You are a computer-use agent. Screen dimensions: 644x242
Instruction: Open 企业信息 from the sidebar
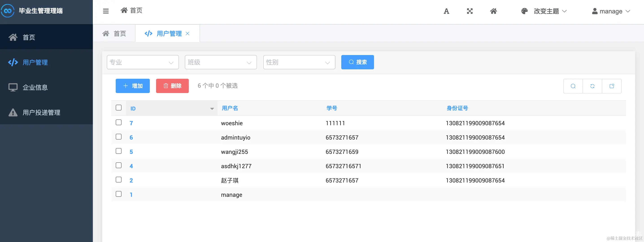click(x=35, y=87)
